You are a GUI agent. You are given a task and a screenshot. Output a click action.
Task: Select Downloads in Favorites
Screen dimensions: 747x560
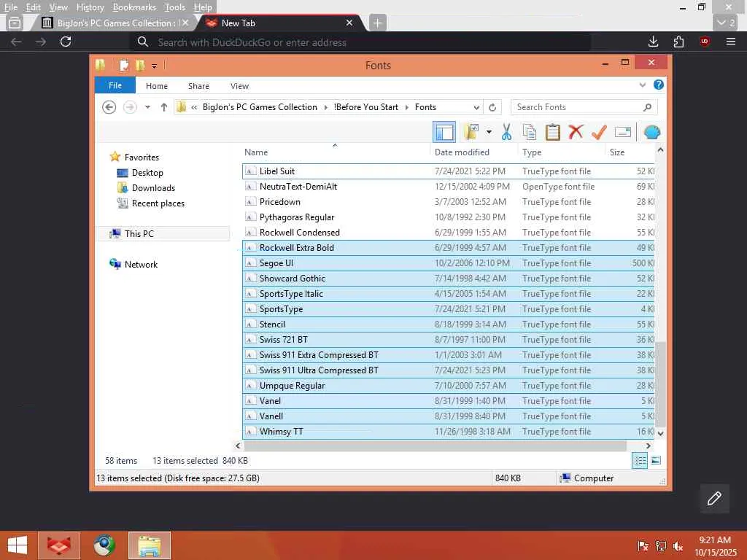153,187
